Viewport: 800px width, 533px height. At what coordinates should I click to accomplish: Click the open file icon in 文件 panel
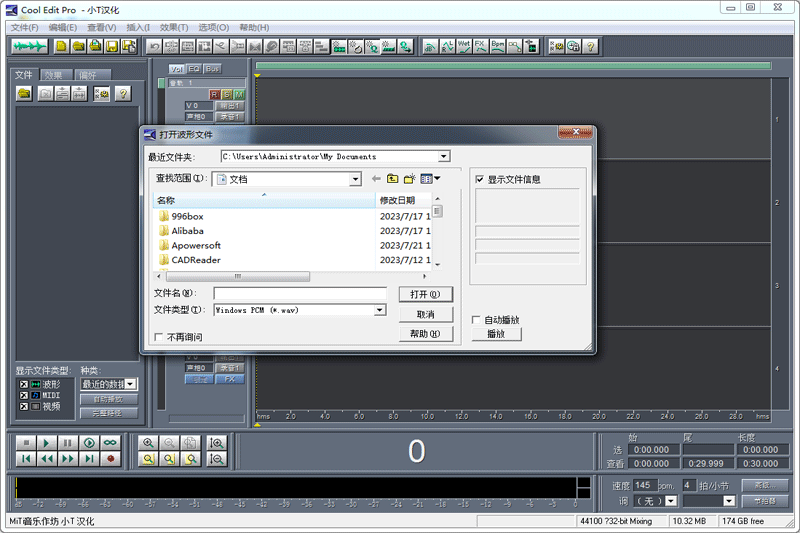(x=24, y=93)
